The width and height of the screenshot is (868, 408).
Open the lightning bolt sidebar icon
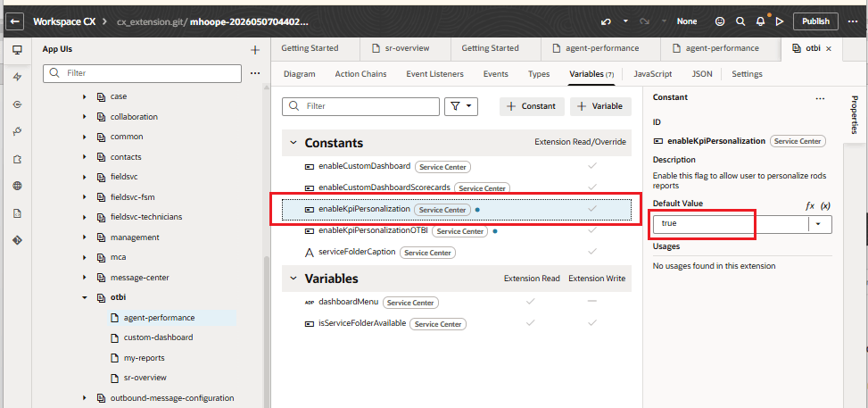pos(17,77)
